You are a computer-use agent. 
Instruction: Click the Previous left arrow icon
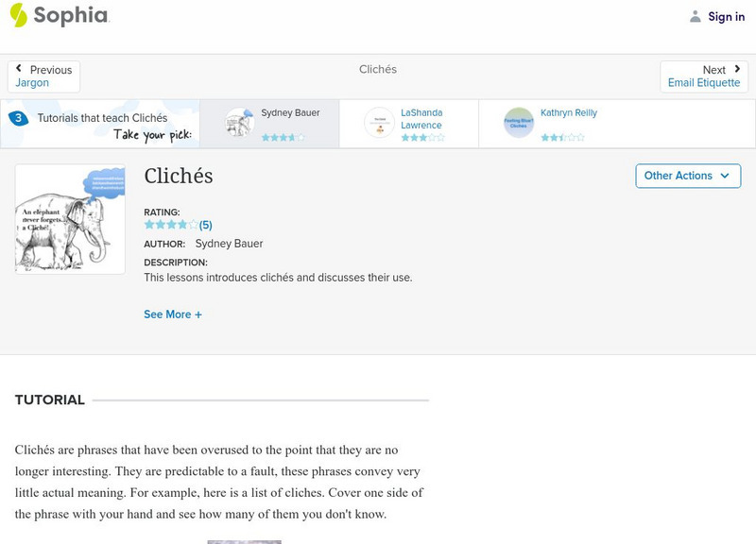point(19,70)
